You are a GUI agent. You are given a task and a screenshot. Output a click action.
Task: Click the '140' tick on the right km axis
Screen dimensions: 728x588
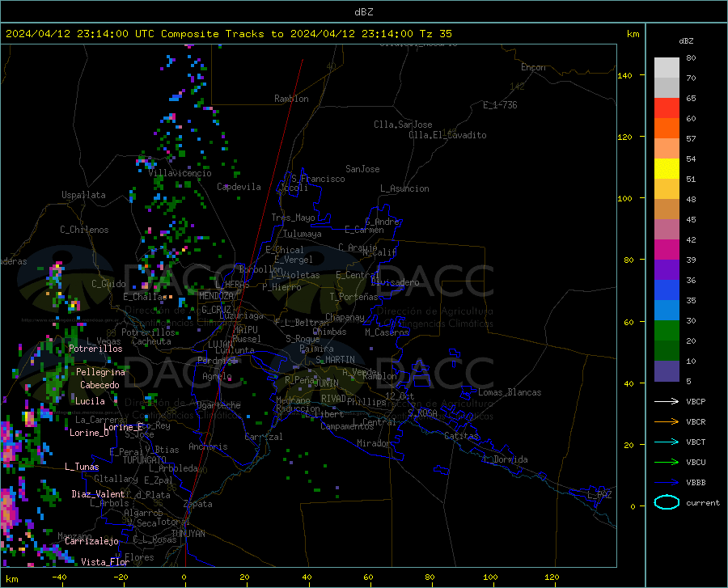pyautogui.click(x=625, y=75)
